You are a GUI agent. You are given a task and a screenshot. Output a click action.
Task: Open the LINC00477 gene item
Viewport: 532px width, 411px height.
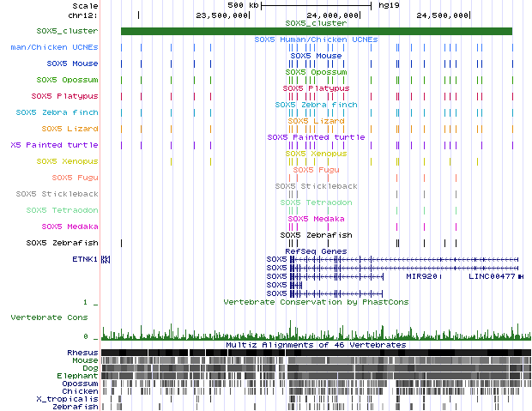click(x=491, y=276)
